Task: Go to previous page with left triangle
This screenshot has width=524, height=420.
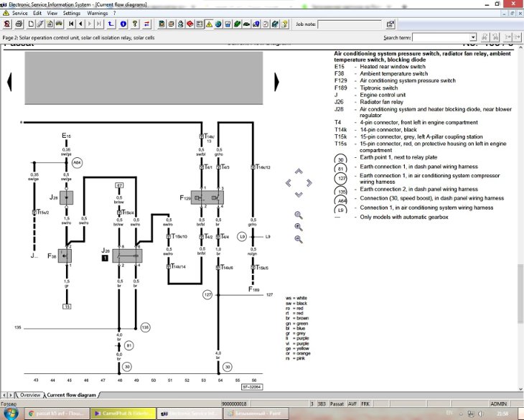Action: (80, 24)
